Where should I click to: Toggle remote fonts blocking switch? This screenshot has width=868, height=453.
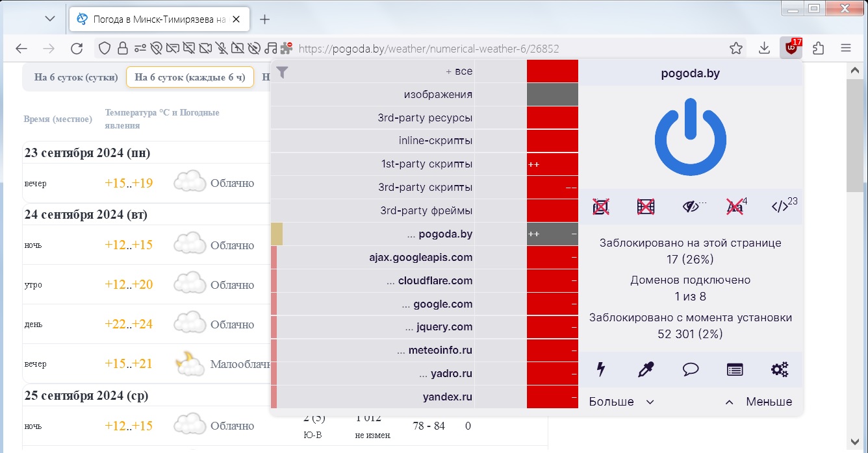tap(735, 207)
